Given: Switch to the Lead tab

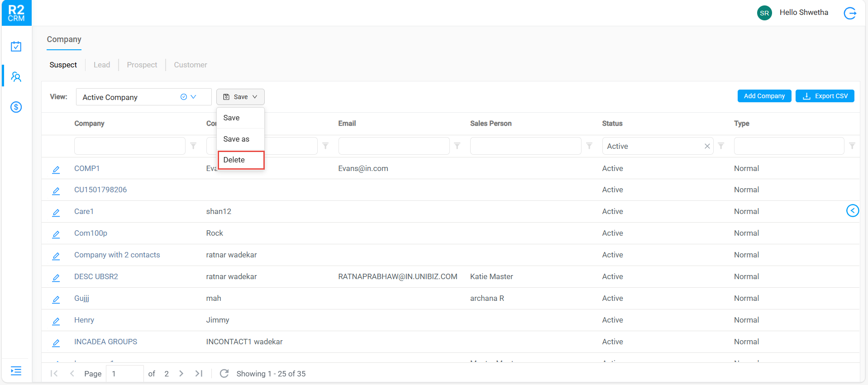Looking at the screenshot, I should 102,65.
